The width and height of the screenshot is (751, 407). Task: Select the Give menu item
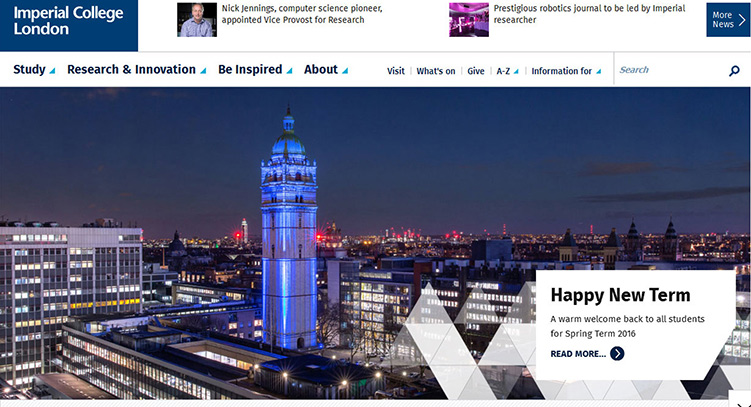(476, 71)
